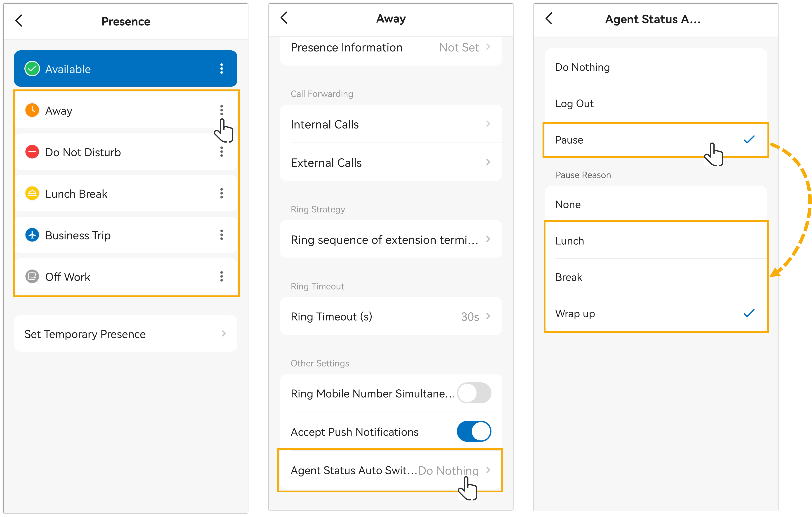The width and height of the screenshot is (812, 517).
Task: Go back from Away settings screen
Action: [x=284, y=18]
